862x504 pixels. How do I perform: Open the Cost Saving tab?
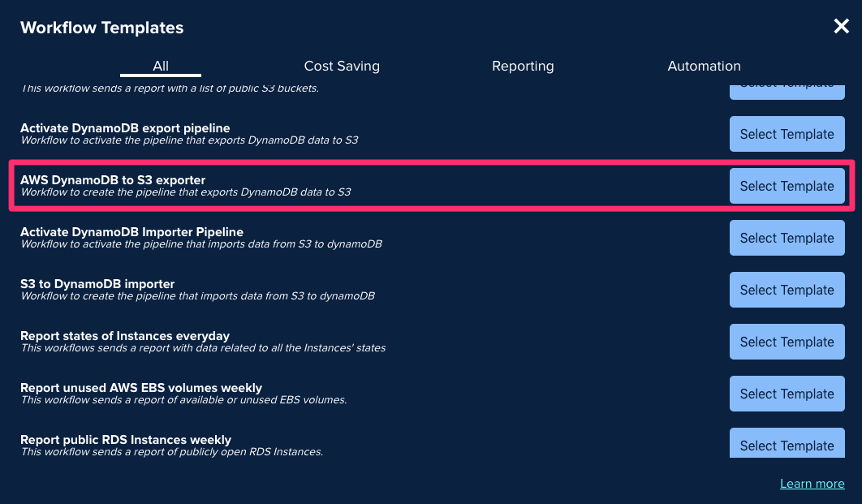[x=342, y=66]
